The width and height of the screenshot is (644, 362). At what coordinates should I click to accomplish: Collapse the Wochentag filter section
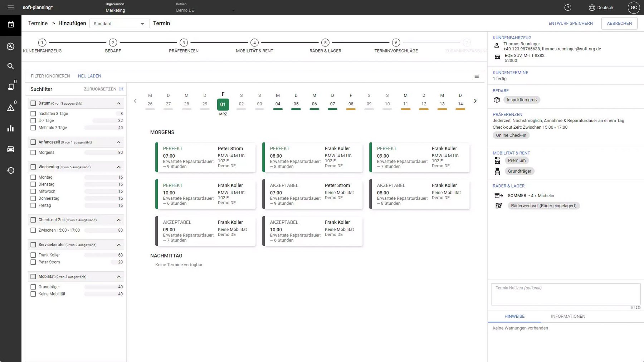point(119,167)
